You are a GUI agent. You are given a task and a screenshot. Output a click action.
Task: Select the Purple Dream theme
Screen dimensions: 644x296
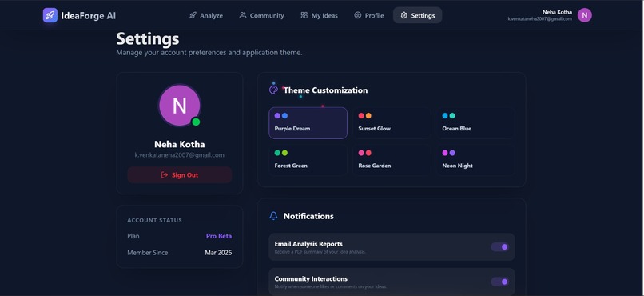click(x=308, y=123)
